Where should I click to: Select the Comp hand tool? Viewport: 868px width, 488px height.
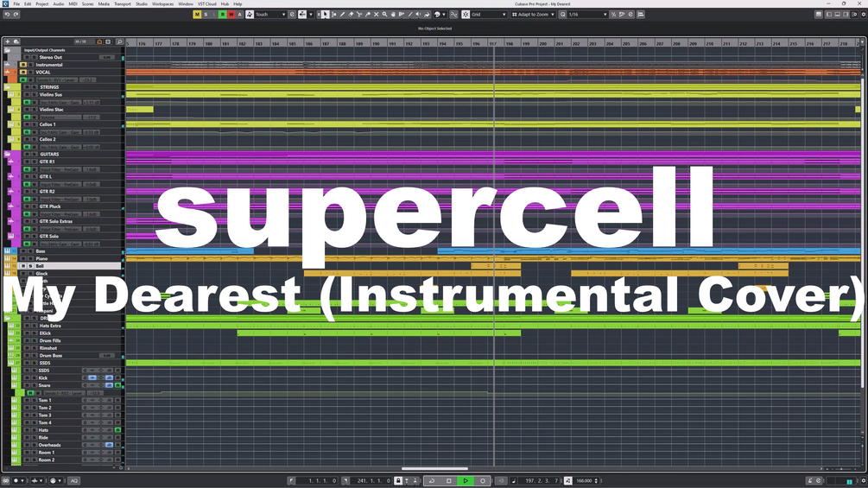tap(393, 15)
